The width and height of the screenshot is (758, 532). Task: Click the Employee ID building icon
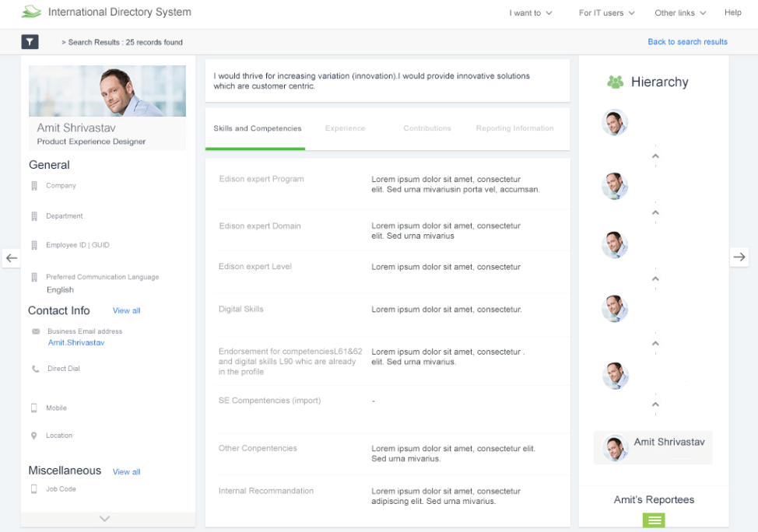34,245
